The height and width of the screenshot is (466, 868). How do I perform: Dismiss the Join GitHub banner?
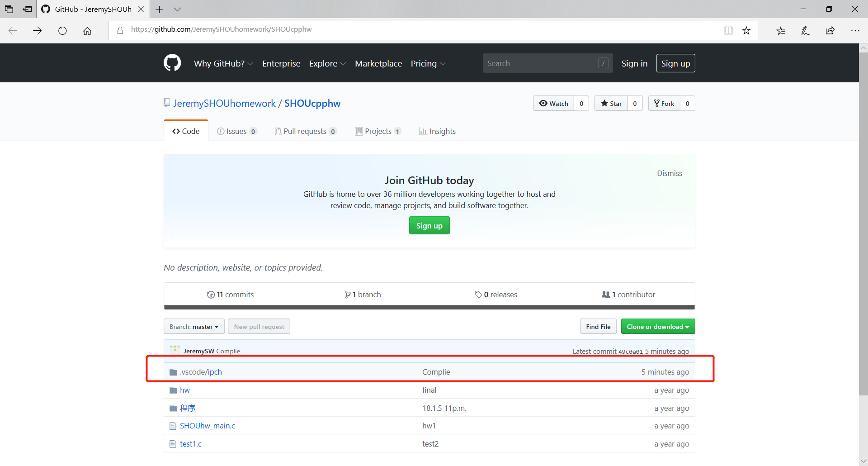click(670, 173)
